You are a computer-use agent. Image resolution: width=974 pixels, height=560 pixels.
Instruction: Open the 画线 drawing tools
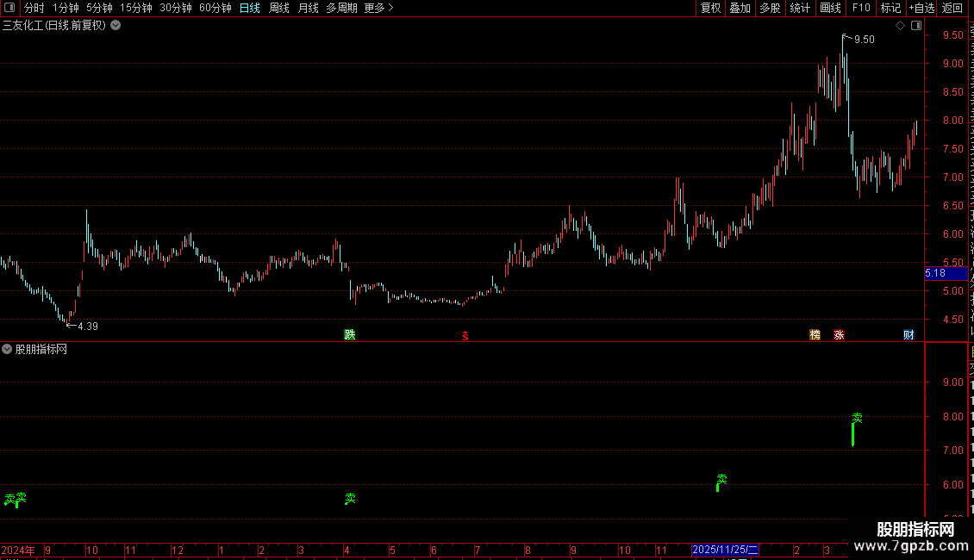click(x=830, y=8)
